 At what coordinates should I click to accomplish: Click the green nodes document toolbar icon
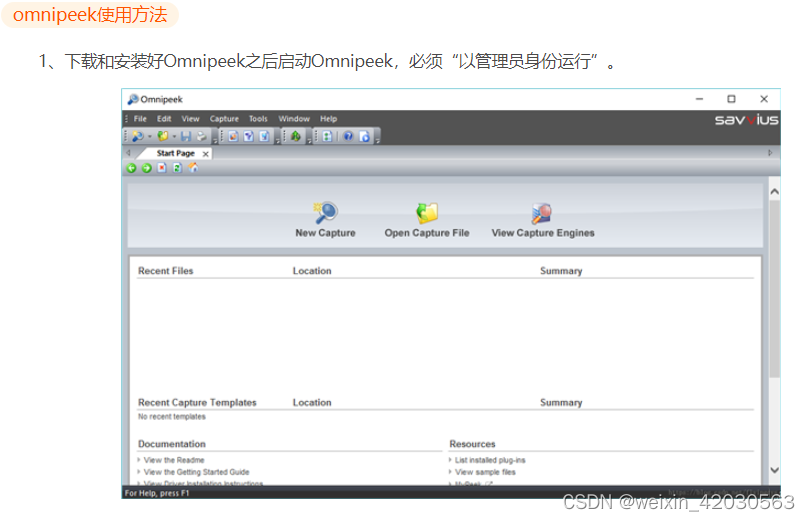[327, 136]
